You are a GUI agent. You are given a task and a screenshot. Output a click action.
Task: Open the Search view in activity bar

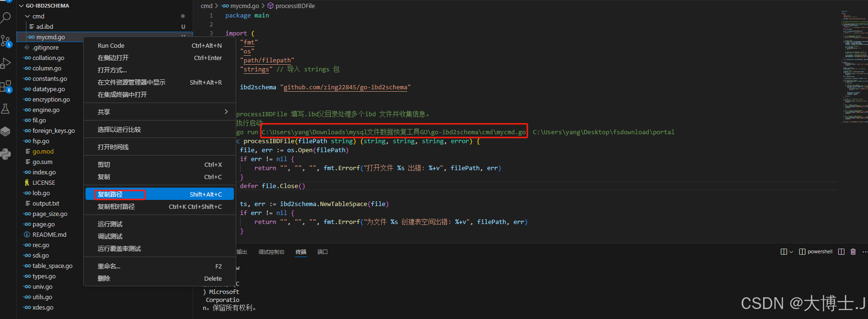(x=6, y=18)
